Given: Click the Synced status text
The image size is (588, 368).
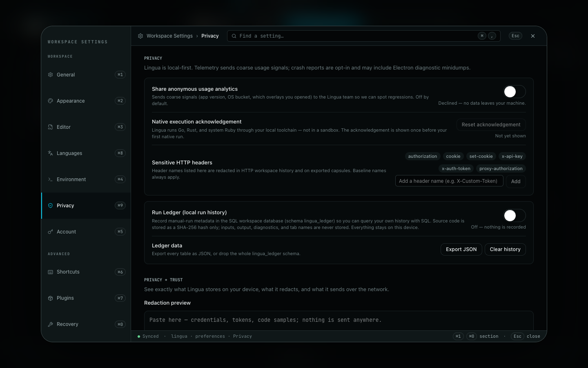Looking at the screenshot, I should point(151,337).
